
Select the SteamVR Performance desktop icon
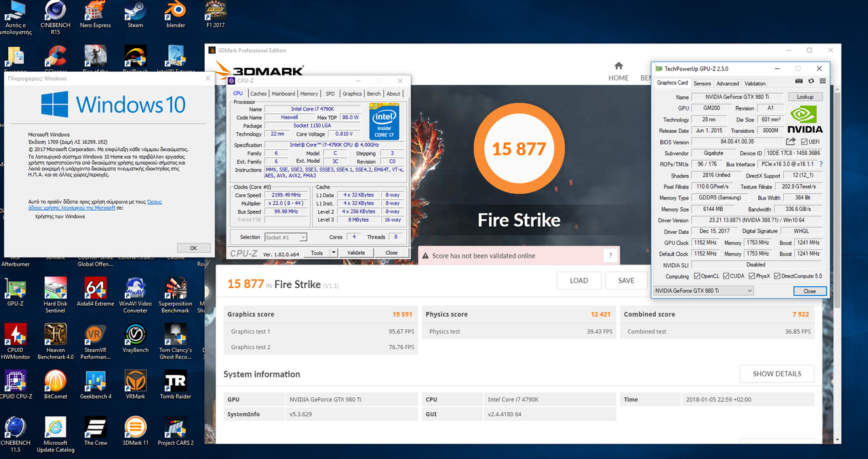(x=96, y=342)
